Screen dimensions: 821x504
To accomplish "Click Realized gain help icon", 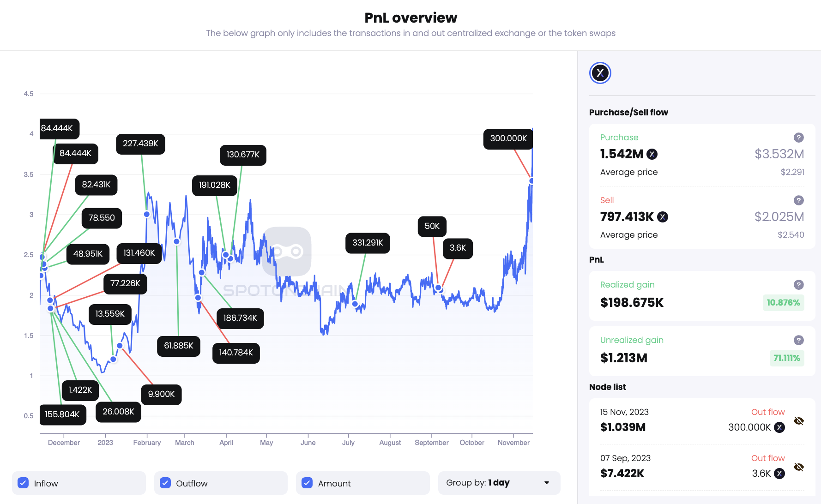I will [x=798, y=285].
